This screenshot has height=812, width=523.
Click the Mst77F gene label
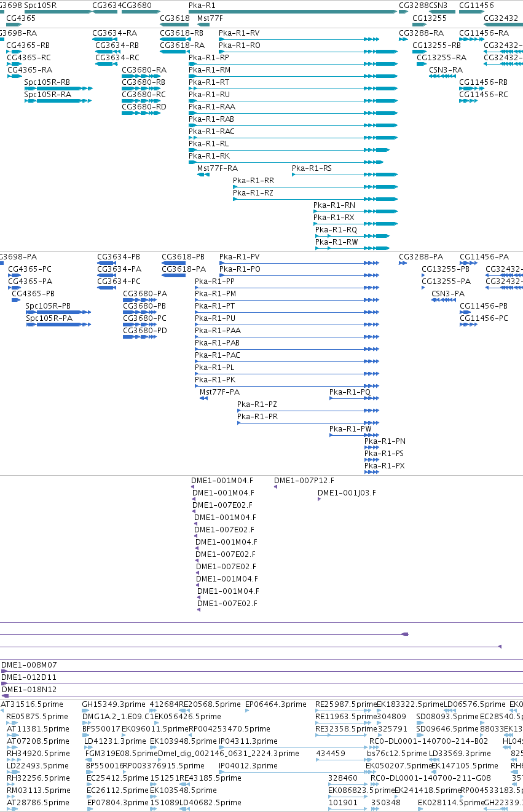(x=210, y=18)
